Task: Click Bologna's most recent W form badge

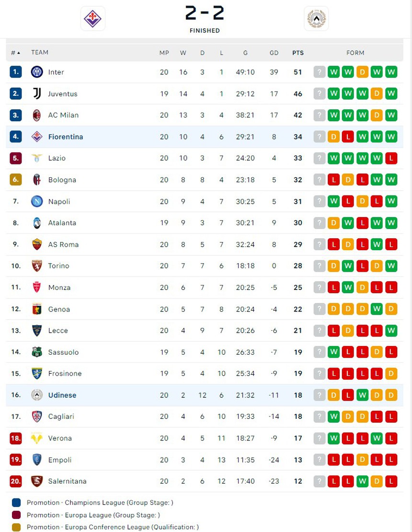Action: [391, 180]
